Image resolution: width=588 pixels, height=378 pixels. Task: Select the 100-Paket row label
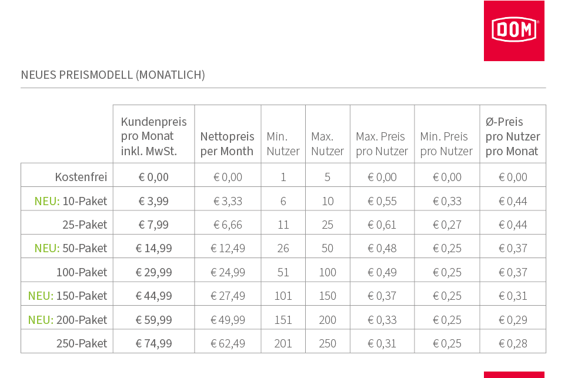pyautogui.click(x=82, y=272)
